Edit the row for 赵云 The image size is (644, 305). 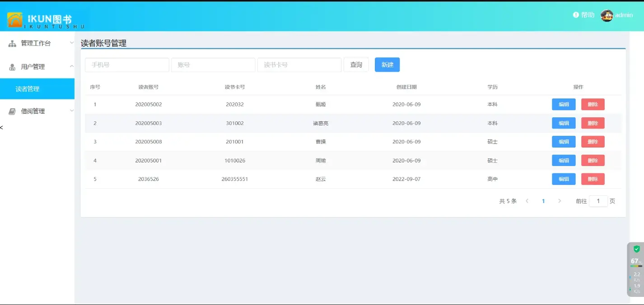(x=564, y=179)
